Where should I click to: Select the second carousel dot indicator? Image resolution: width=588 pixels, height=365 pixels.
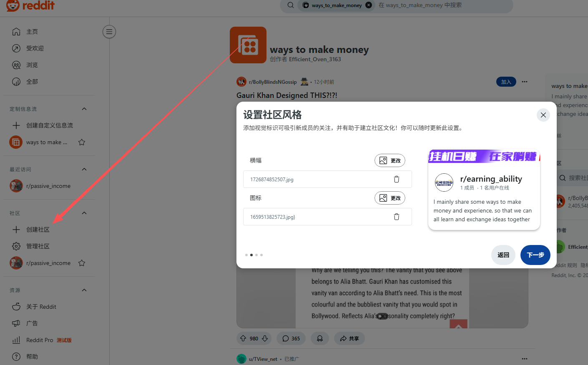251,255
